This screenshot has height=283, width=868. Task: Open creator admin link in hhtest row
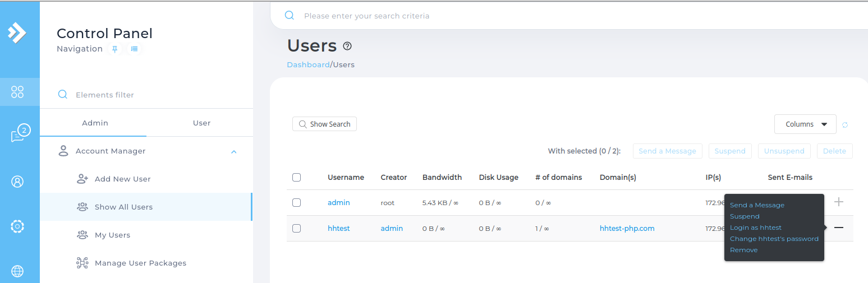(392, 228)
